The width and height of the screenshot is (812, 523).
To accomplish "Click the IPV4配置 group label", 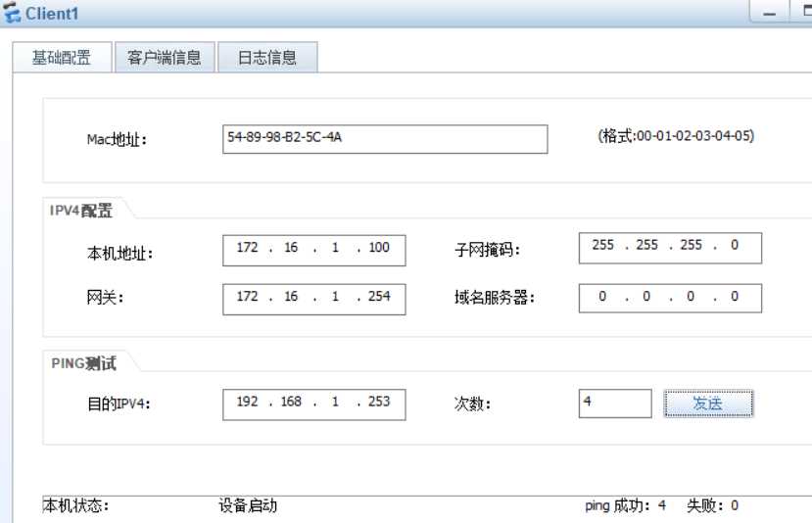I will [x=80, y=211].
